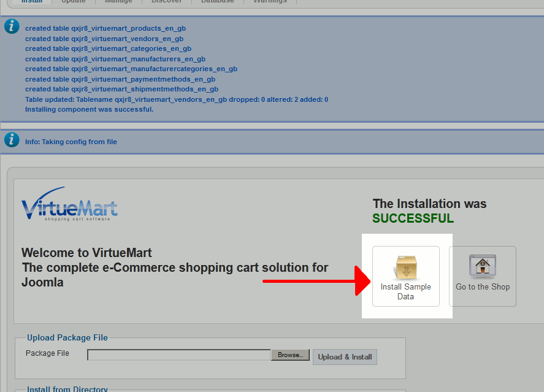Open the Go to the Shop label
The image size is (544, 392).
483,286
